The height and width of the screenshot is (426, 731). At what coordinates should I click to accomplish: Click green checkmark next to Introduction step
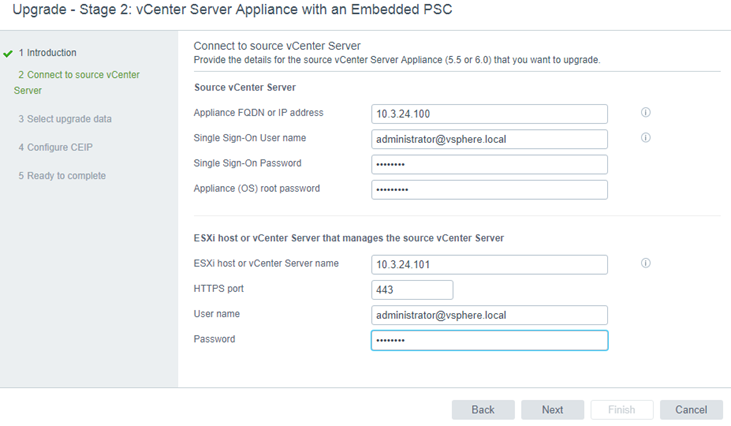7,54
